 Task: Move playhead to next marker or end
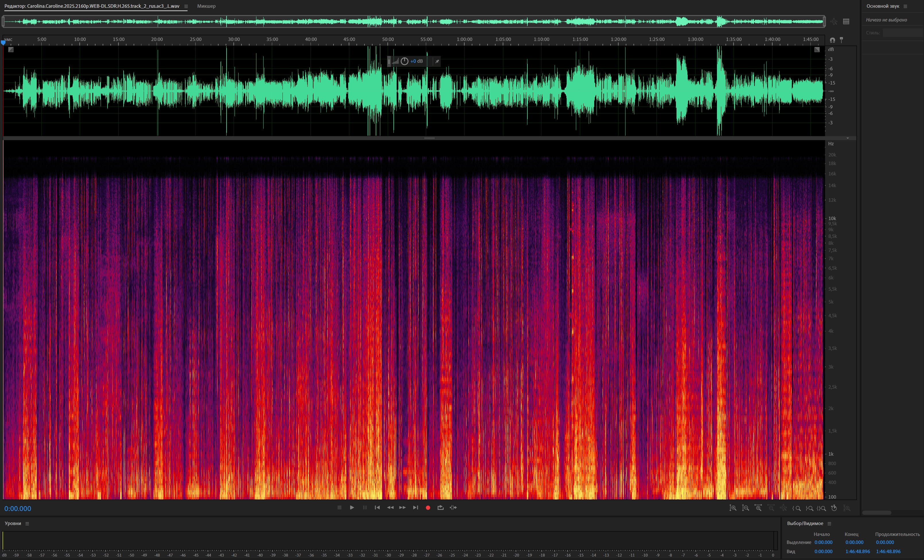pyautogui.click(x=415, y=508)
